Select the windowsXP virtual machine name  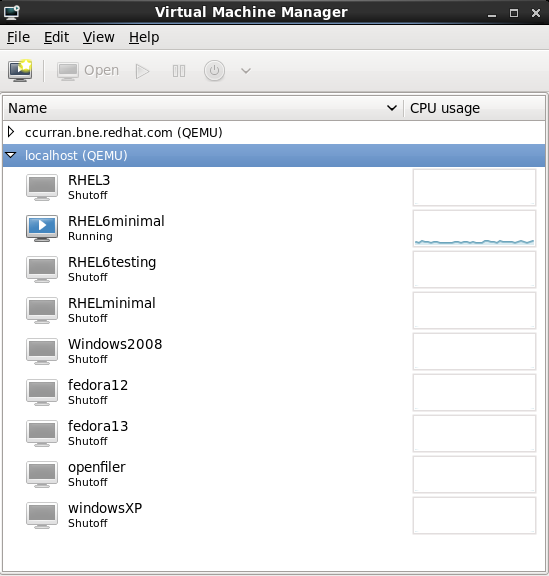click(105, 508)
